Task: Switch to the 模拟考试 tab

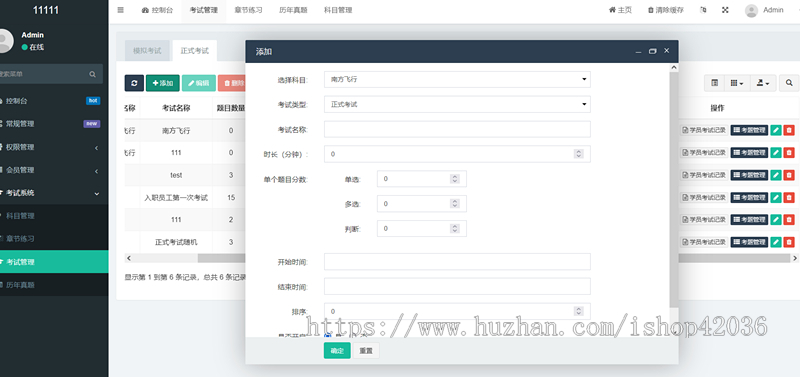Action: pos(147,51)
